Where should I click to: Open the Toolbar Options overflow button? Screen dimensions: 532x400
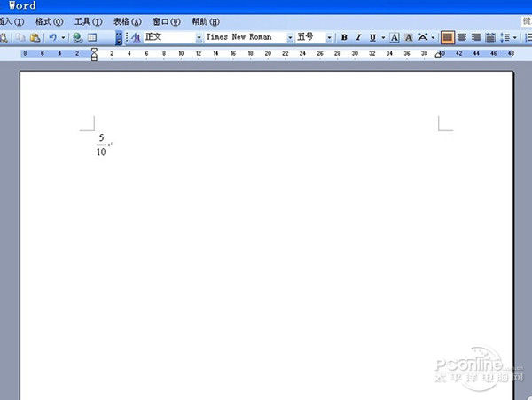pos(119,37)
